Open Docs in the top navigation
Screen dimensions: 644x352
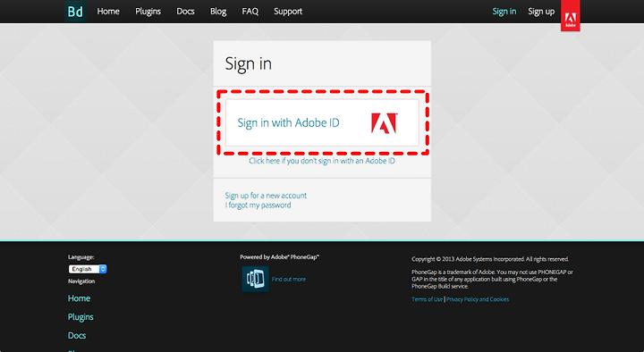(185, 12)
